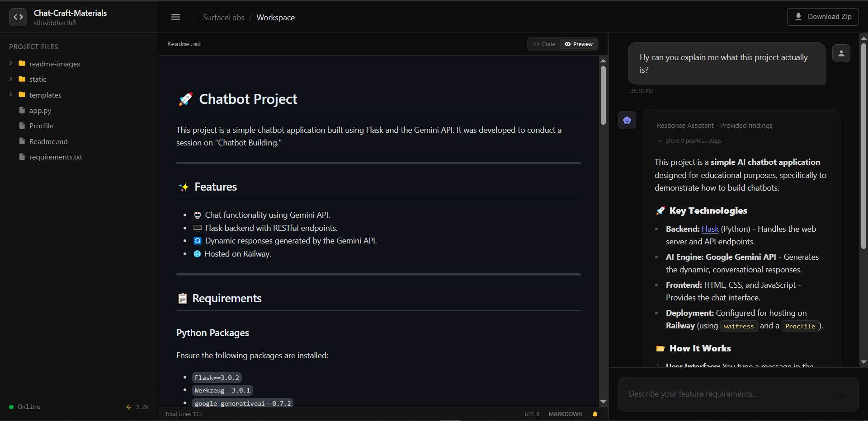Open the Flask link in chat
Viewport: 868px width, 421px height.
point(710,229)
